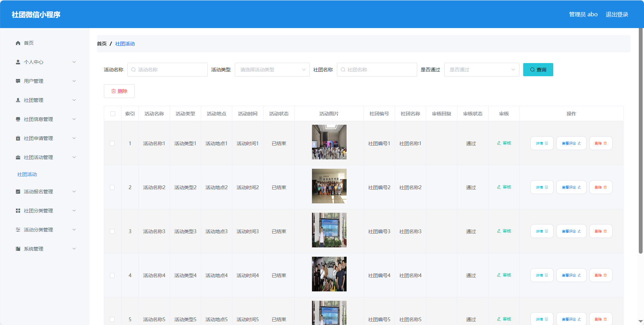Click the 退出登录 link
The width and height of the screenshot is (644, 325).
[617, 15]
